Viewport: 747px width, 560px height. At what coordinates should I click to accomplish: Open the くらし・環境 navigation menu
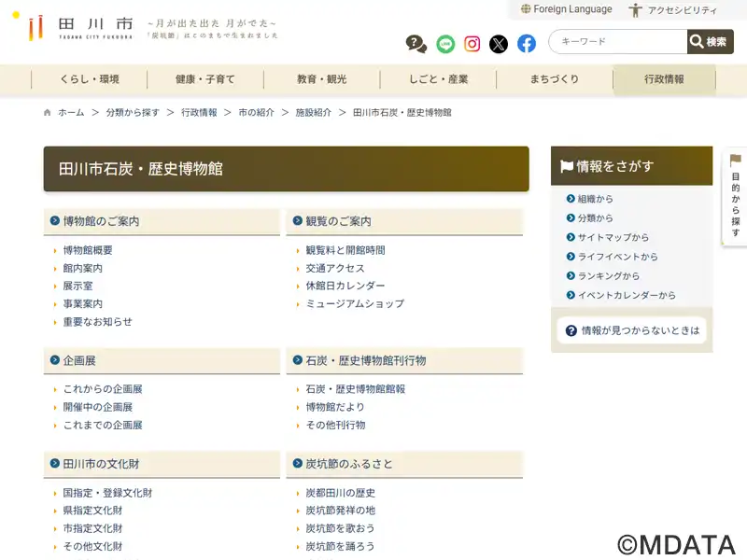[90, 79]
